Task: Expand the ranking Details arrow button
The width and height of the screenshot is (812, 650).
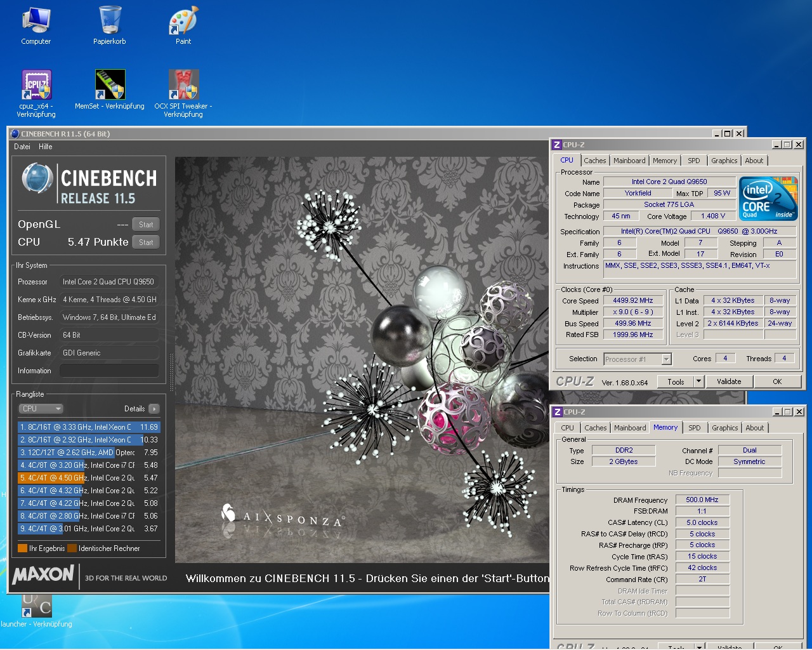Action: 154,409
